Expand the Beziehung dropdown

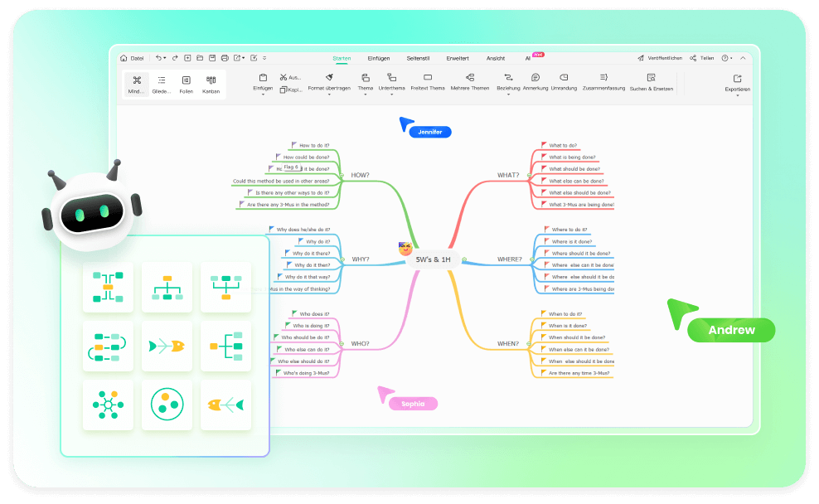click(508, 94)
